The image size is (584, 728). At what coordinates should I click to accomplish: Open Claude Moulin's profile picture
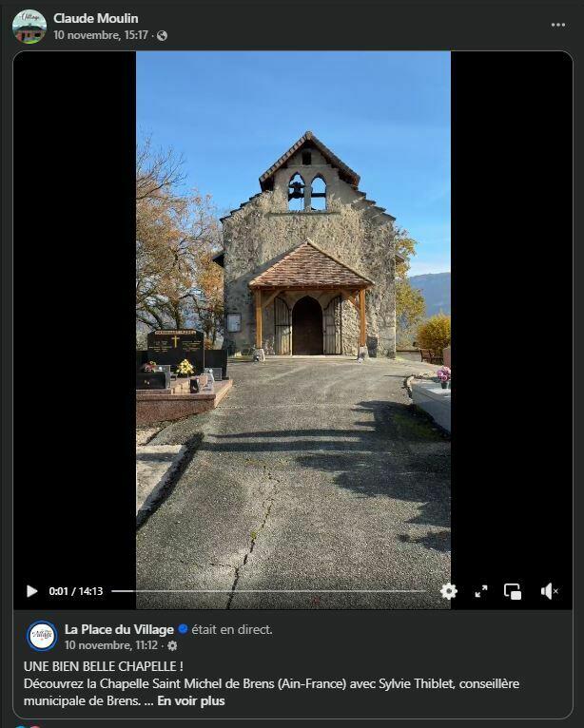[29, 27]
